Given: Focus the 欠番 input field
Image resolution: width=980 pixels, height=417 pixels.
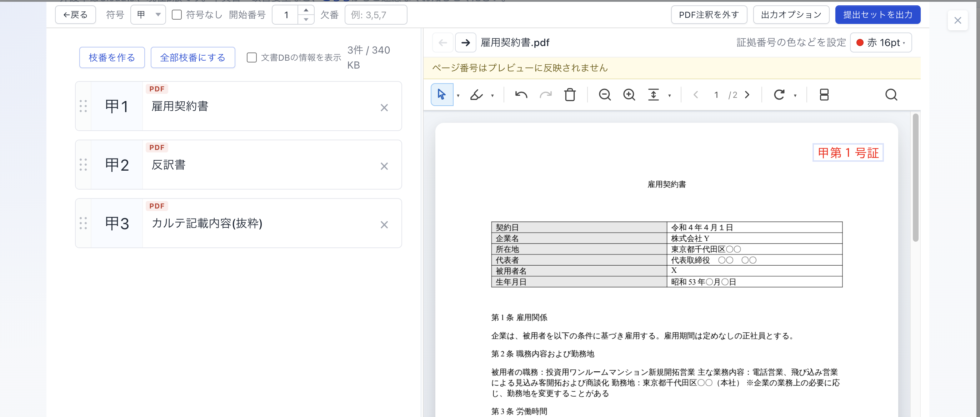Looking at the screenshot, I should click(375, 15).
